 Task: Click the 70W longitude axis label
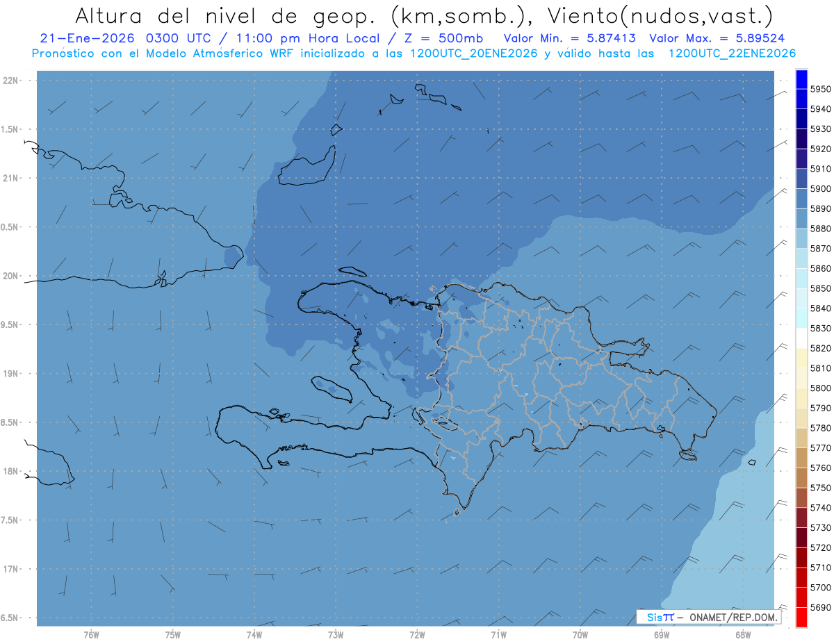click(580, 635)
